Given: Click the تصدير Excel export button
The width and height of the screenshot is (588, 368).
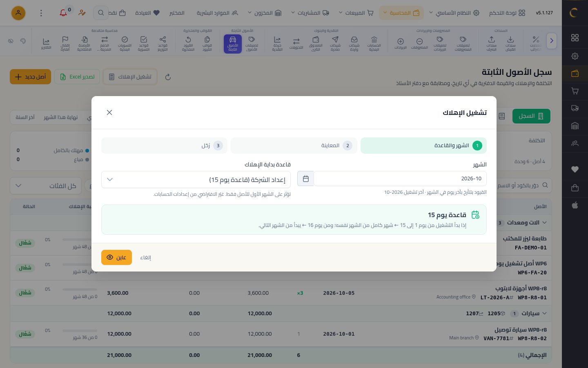Looking at the screenshot, I should (77, 77).
